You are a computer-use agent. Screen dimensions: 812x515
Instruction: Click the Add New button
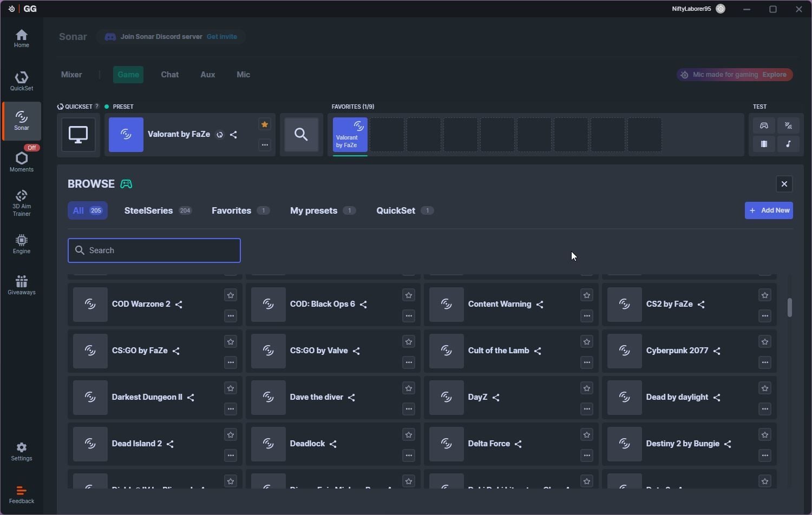tap(769, 210)
